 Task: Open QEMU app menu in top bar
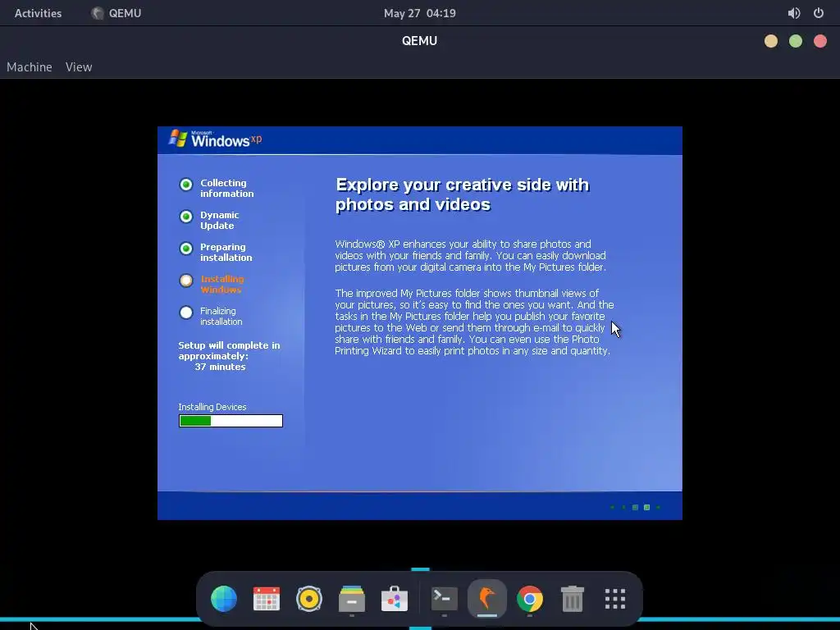(116, 13)
